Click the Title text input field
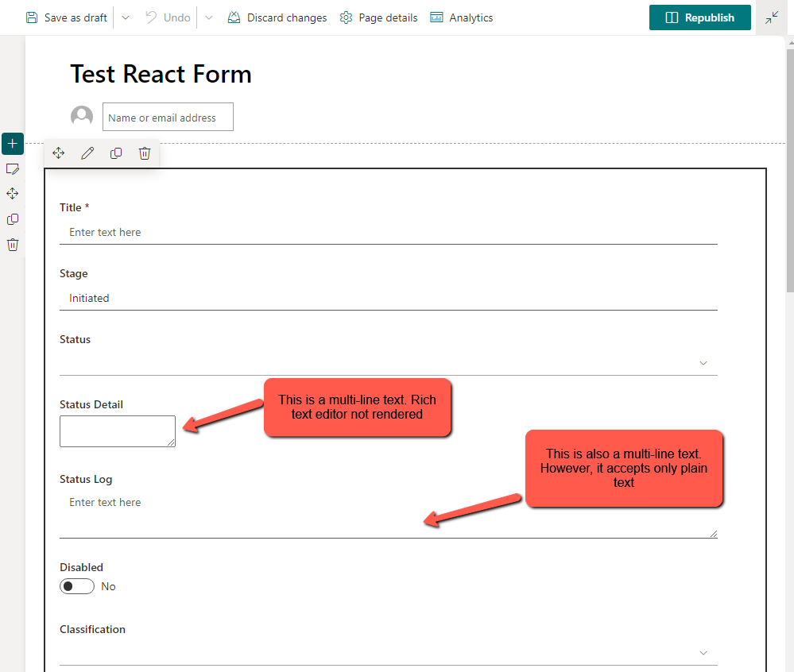Viewport: 794px width, 672px height. point(318,232)
